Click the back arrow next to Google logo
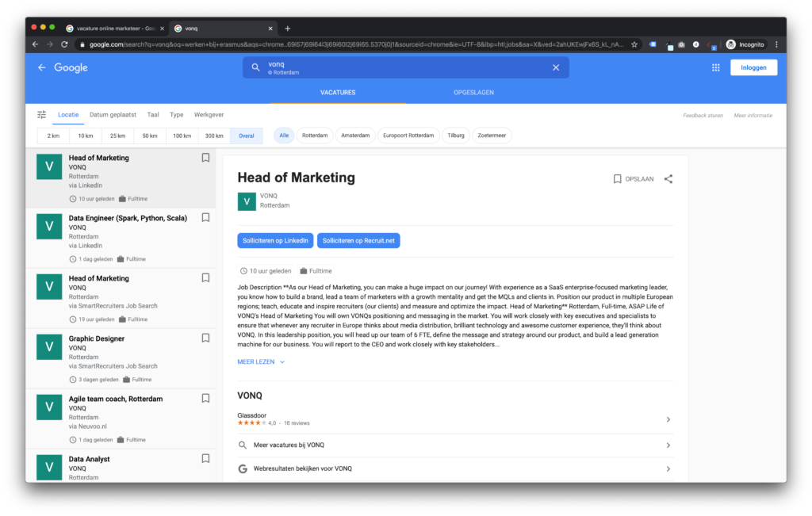This screenshot has width=812, height=516. pos(41,67)
